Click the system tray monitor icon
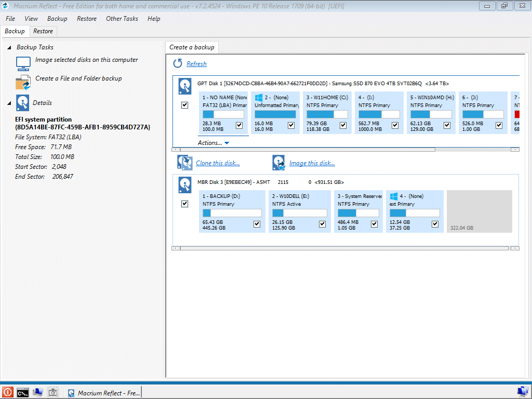 pos(523,392)
